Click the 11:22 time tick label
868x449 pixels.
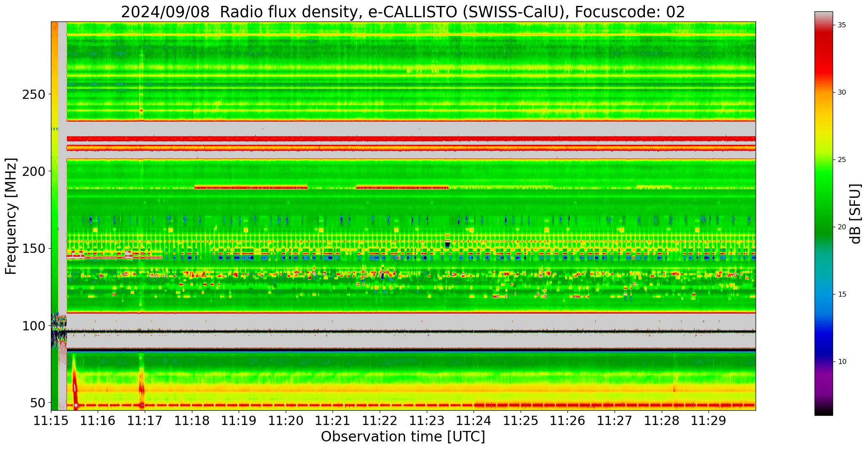(x=380, y=421)
